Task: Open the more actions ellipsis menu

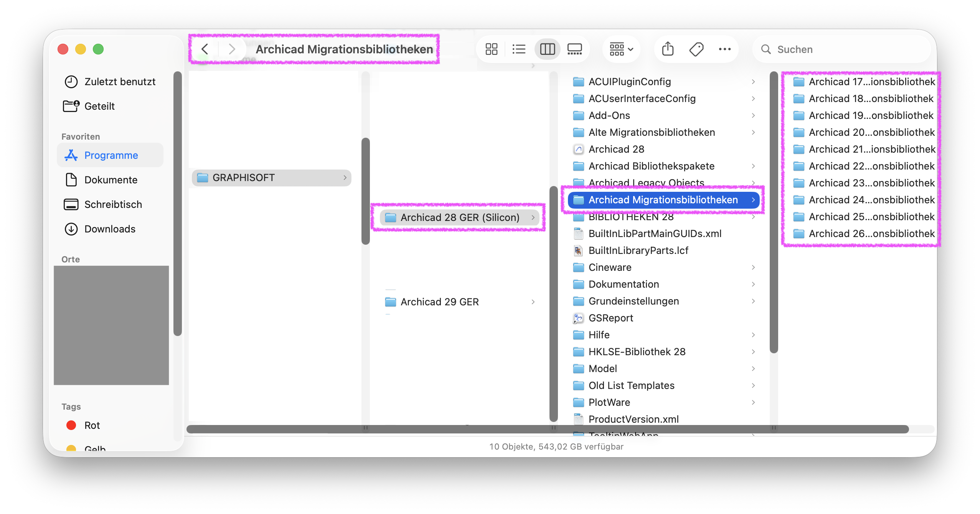Action: [x=725, y=49]
